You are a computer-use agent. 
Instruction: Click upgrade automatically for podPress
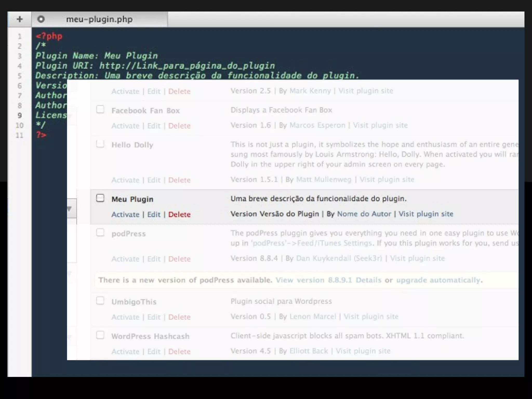[438, 280]
